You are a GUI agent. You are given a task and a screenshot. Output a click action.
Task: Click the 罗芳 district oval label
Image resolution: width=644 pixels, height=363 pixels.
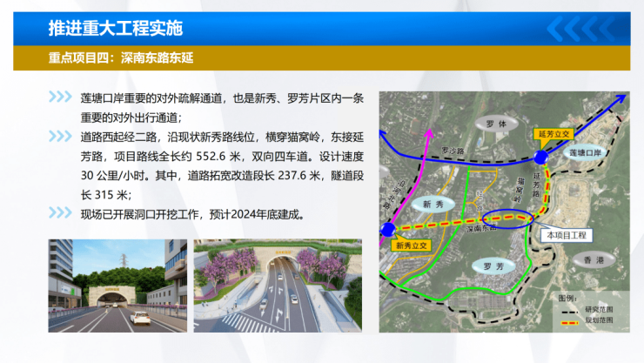tap(493, 266)
